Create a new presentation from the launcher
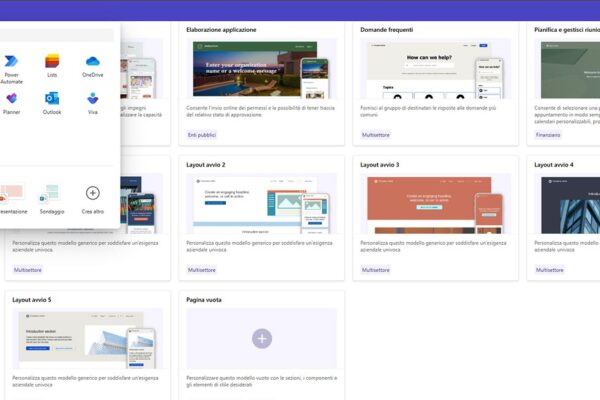 click(12, 199)
